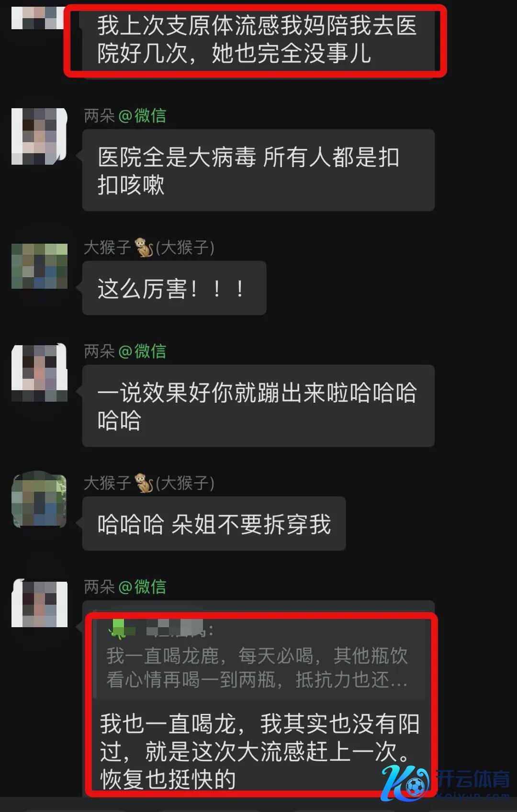
Task: Click the 开云体育 football logo watermark
Action: pyautogui.click(x=405, y=783)
